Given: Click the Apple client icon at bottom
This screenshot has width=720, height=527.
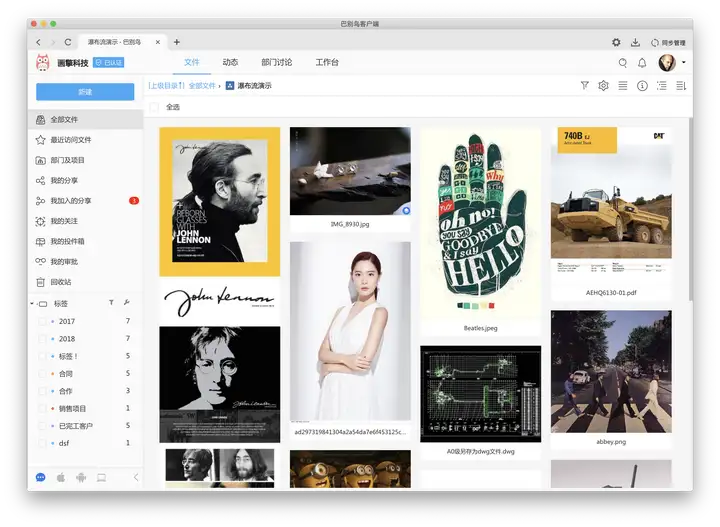Looking at the screenshot, I should tap(61, 477).
